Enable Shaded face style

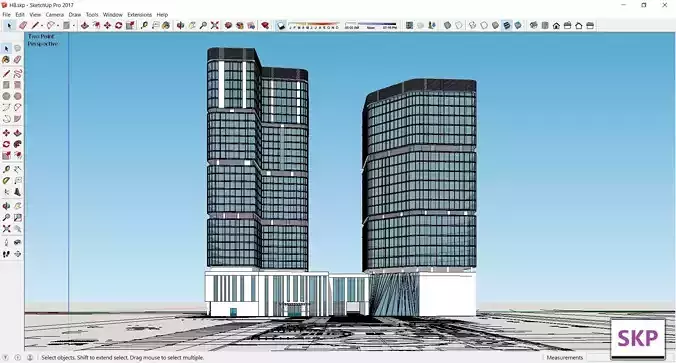pos(495,25)
